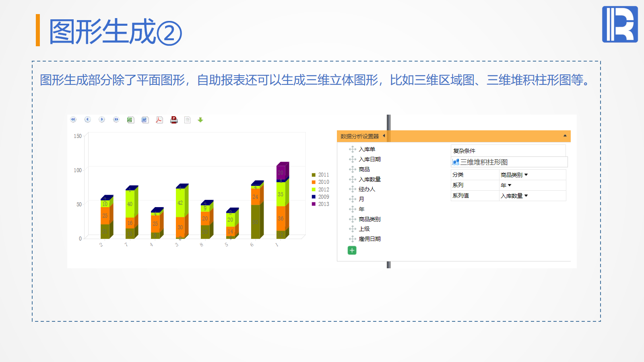Click the lime 40 segment on bar 7

tap(130, 204)
